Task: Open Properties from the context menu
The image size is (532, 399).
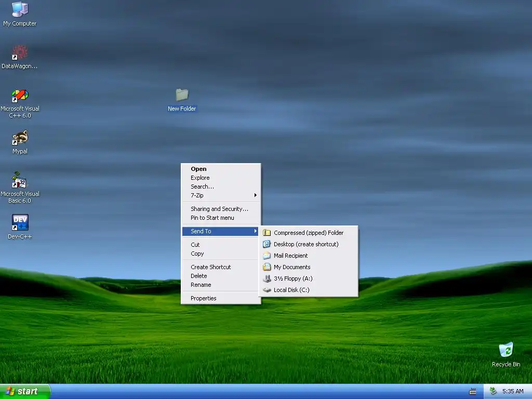Action: [221, 299]
